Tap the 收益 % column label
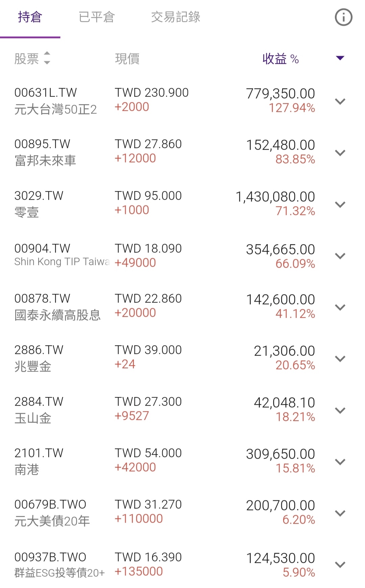Viewport: 365px width, 588px height. pyautogui.click(x=280, y=59)
